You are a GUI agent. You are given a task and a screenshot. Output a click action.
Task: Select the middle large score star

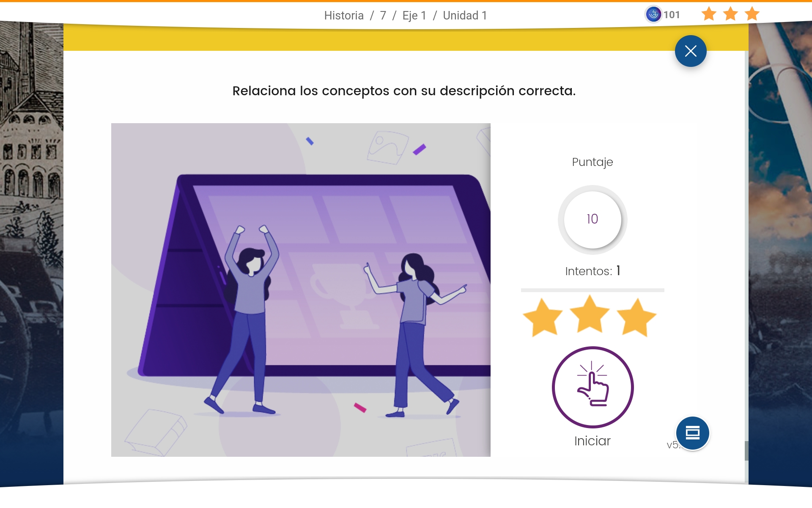590,315
